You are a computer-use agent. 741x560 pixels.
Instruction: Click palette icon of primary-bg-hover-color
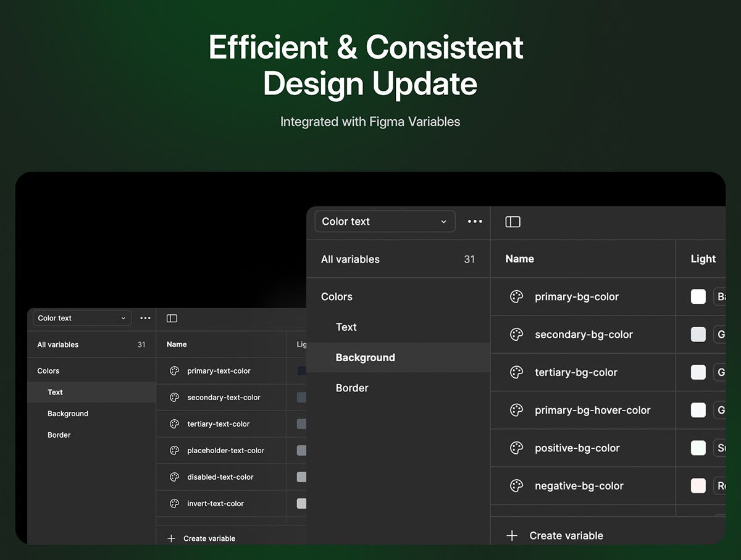516,410
